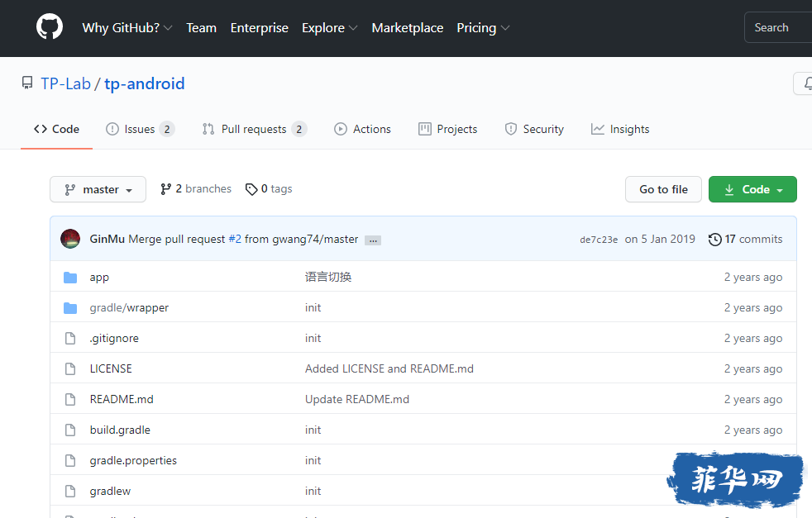Click the Go to file button
The height and width of the screenshot is (518, 812).
point(663,189)
